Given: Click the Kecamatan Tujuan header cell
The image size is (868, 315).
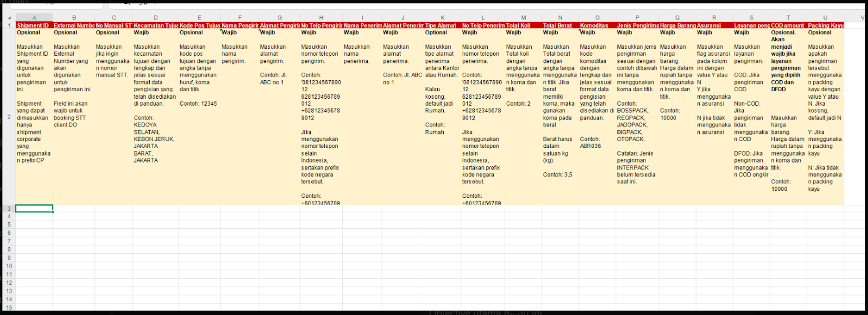Looking at the screenshot, I should tap(155, 25).
